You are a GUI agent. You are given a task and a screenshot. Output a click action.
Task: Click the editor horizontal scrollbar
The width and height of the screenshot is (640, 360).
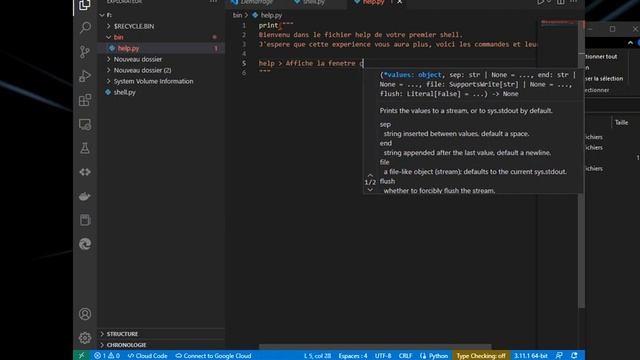point(375,347)
